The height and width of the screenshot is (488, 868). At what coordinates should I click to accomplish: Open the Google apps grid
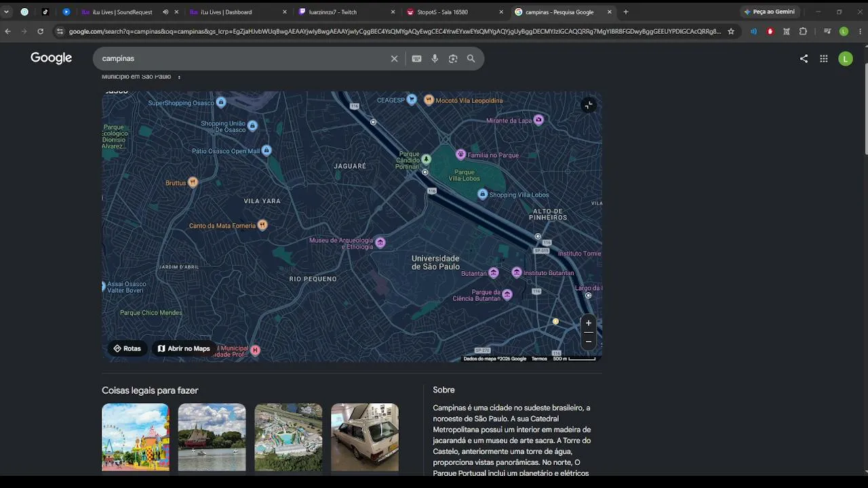tap(823, 59)
